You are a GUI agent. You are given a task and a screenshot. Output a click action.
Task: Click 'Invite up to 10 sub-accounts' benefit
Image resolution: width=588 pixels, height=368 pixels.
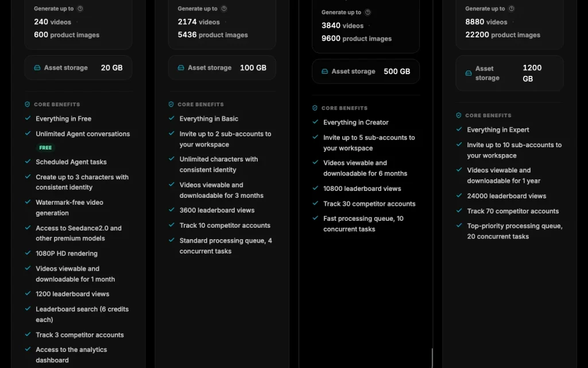coord(514,150)
